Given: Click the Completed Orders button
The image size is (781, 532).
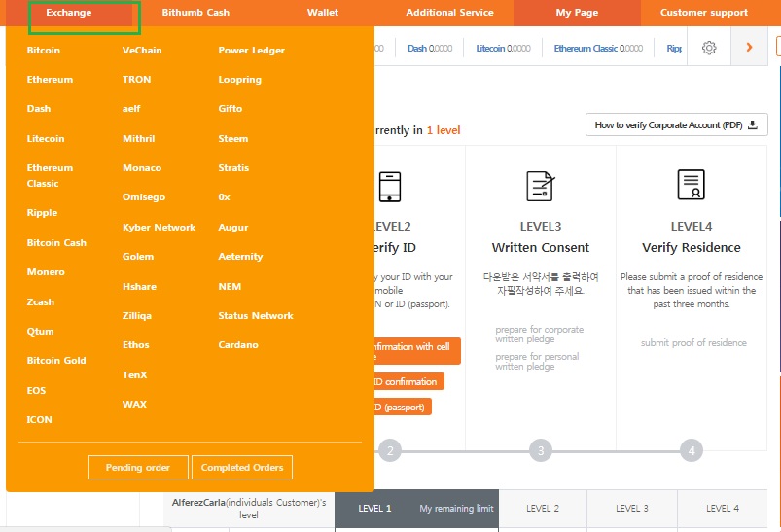Looking at the screenshot, I should pos(242,467).
